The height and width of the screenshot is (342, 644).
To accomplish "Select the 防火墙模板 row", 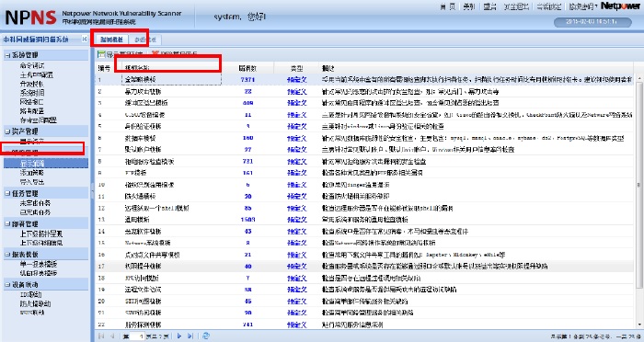I will tap(365, 196).
